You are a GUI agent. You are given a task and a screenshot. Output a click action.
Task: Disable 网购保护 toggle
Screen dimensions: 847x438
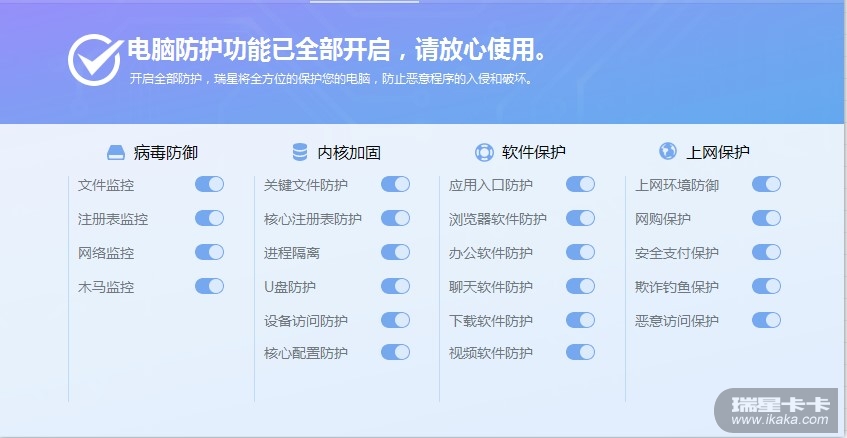tap(766, 218)
